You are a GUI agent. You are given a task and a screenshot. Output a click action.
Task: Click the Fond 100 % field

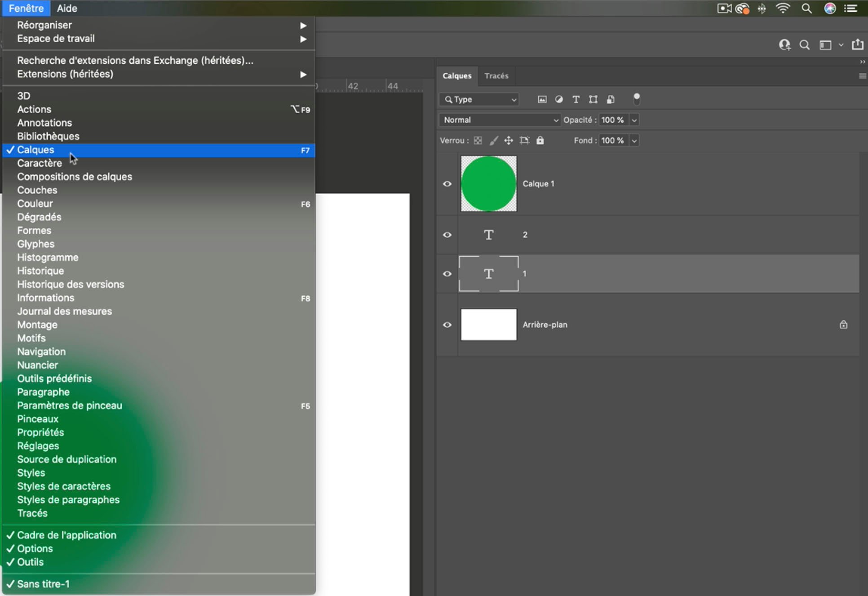pyautogui.click(x=614, y=141)
